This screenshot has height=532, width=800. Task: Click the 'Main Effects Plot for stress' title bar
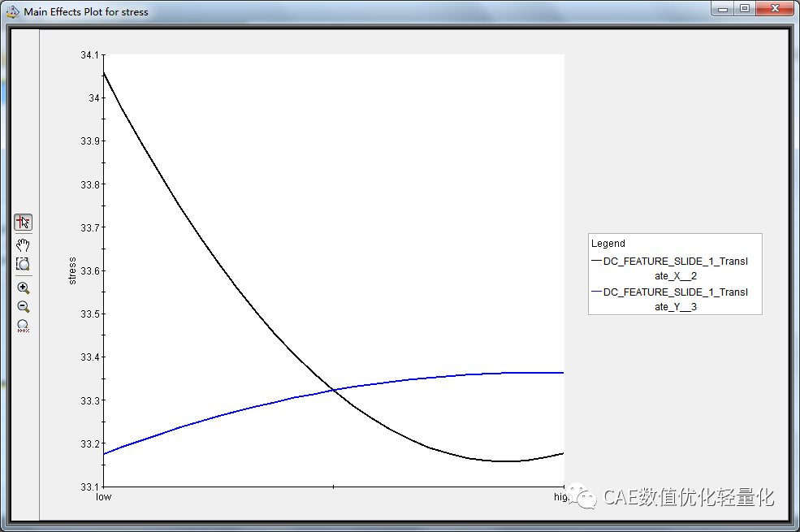pos(325,11)
